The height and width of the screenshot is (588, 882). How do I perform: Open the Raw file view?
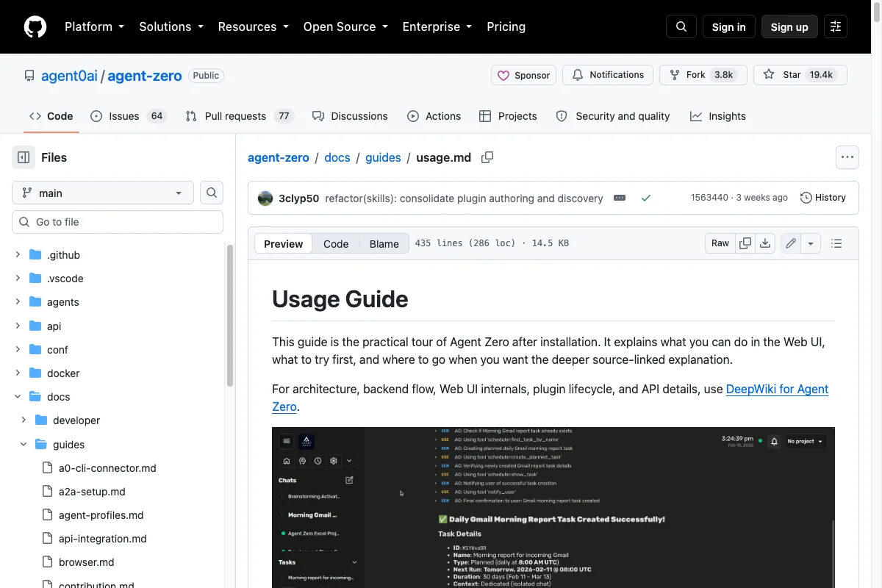(720, 243)
